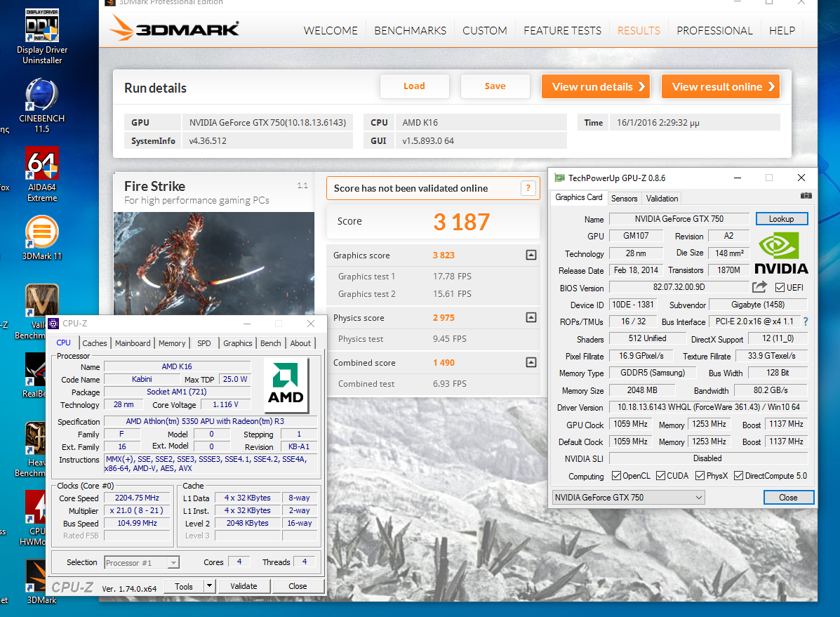The image size is (840, 617).
Task: Open the HELP tab in 3DMark
Action: tap(782, 31)
